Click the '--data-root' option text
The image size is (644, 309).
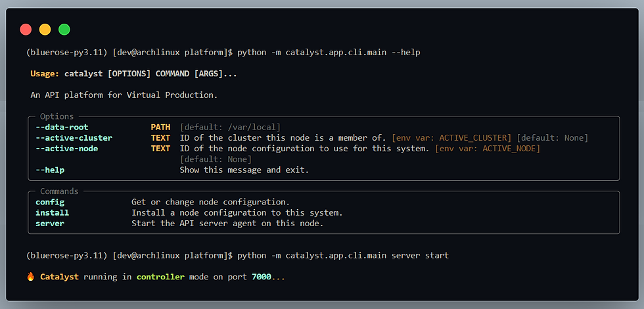[62, 128]
